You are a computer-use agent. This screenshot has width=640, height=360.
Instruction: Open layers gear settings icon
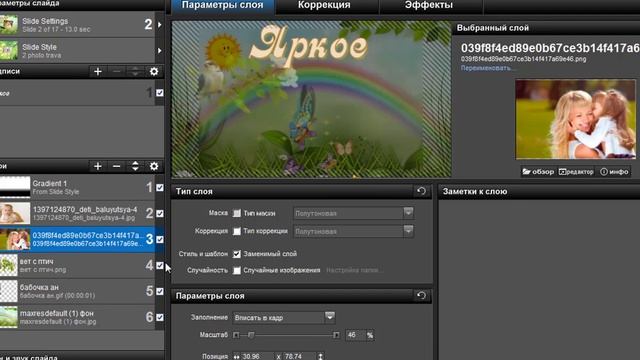[x=154, y=166]
